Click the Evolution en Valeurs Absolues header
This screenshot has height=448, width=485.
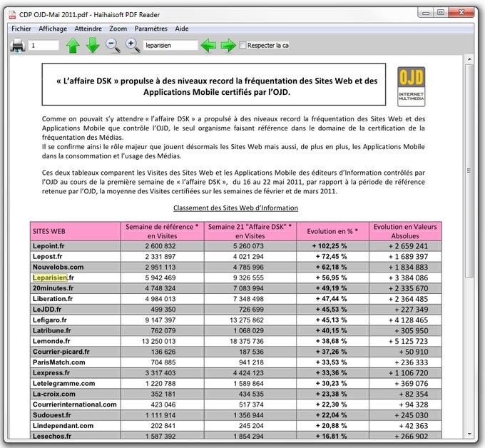(405, 231)
